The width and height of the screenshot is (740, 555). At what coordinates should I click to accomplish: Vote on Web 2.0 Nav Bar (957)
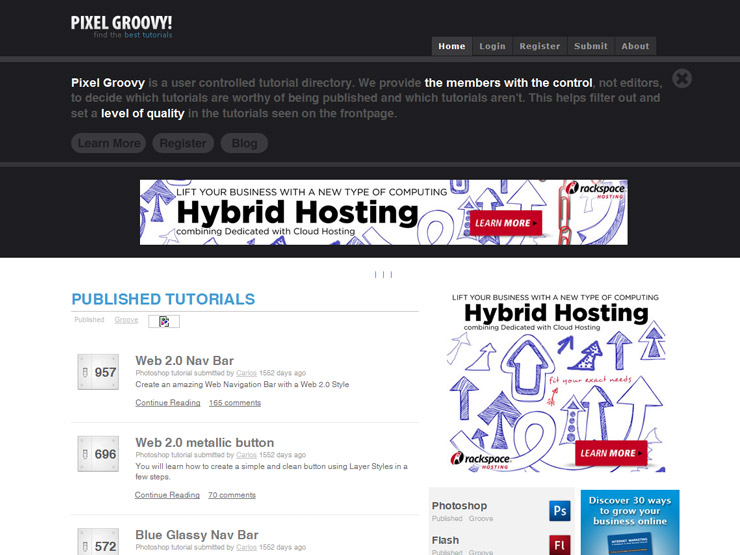point(98,372)
